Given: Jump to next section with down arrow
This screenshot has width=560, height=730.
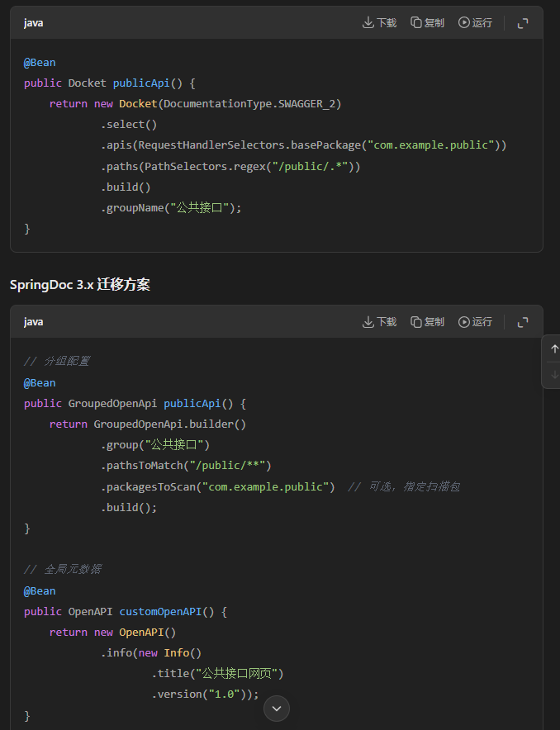Looking at the screenshot, I should 554,374.
